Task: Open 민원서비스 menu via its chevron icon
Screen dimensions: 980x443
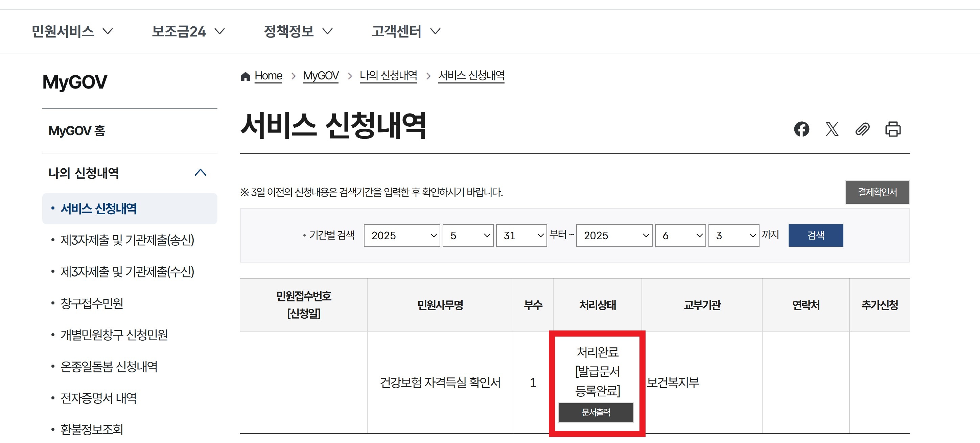Action: (109, 31)
